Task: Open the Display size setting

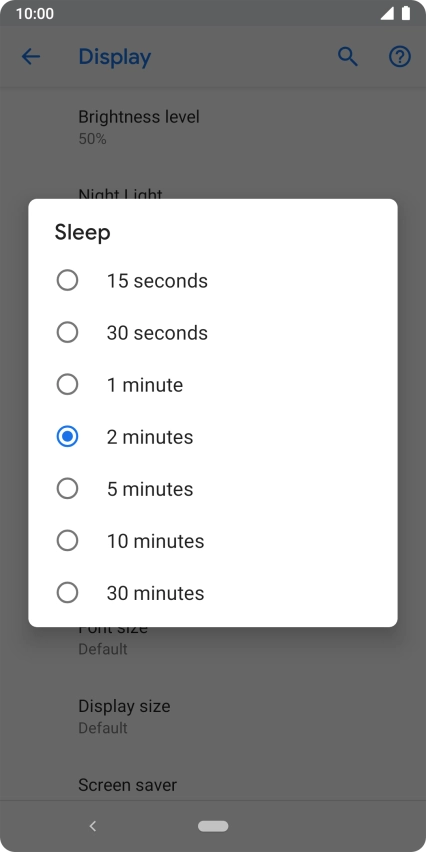Action: pyautogui.click(x=213, y=716)
